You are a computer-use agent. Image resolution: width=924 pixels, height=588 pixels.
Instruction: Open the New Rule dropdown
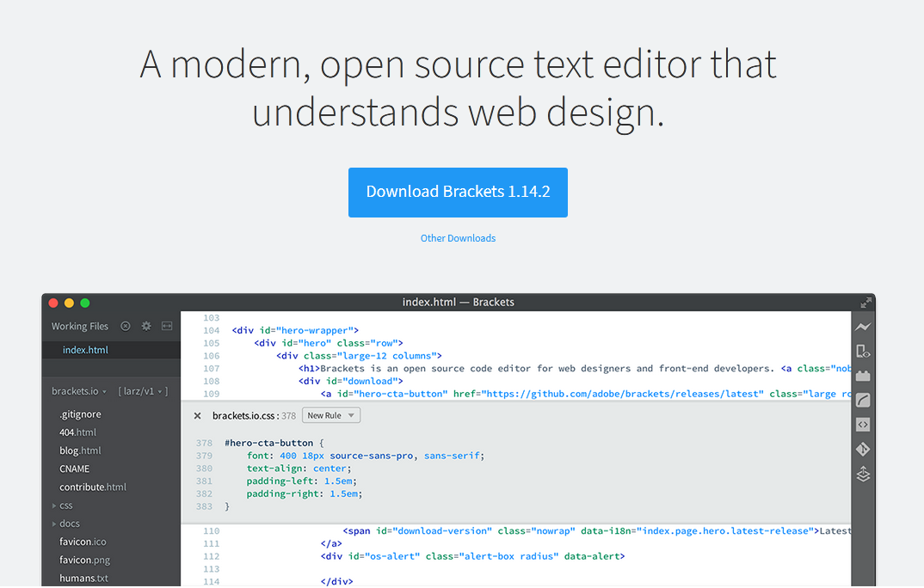click(331, 415)
